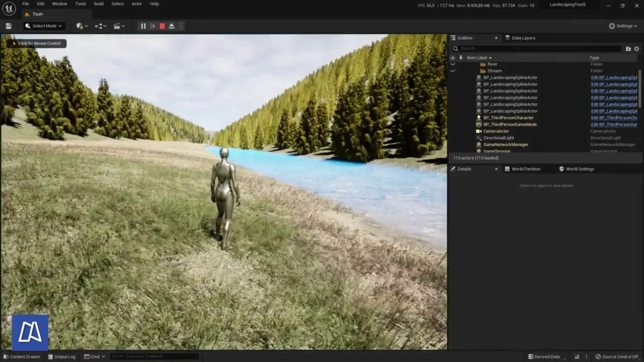Screen dimensions: 644x362
Task: Open the cinematics dropdown in toolbar
Action: point(119,26)
